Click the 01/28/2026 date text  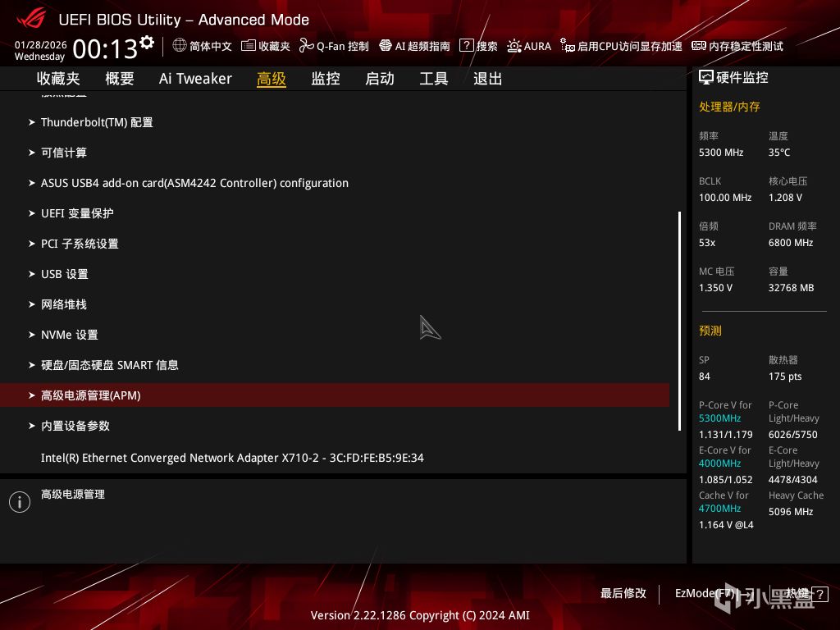(41, 44)
